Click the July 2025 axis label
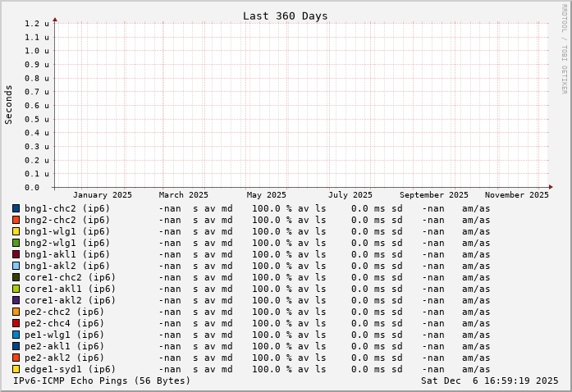The height and width of the screenshot is (392, 572). [x=350, y=195]
